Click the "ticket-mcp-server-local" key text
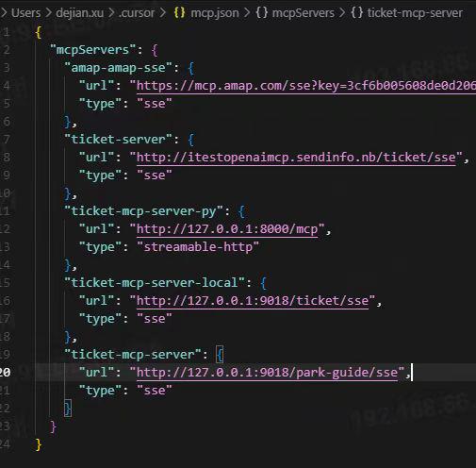Screen dimensions: 476x468 (155, 283)
